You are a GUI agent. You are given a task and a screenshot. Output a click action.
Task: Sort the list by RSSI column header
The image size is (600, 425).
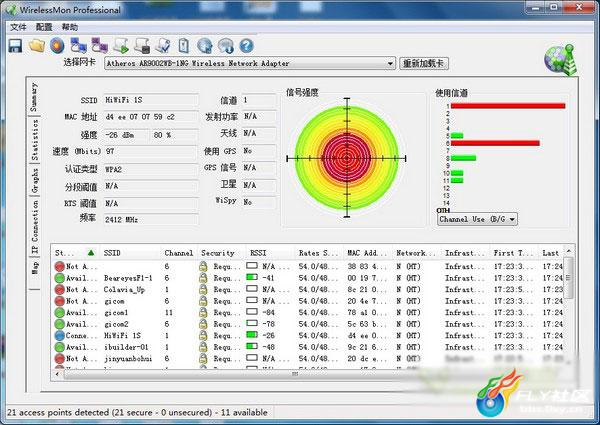click(270, 253)
